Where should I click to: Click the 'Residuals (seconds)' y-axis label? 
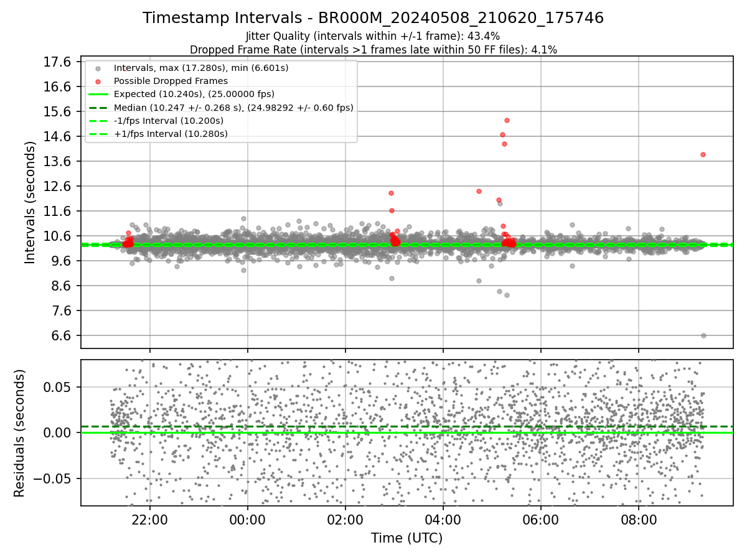(20, 433)
